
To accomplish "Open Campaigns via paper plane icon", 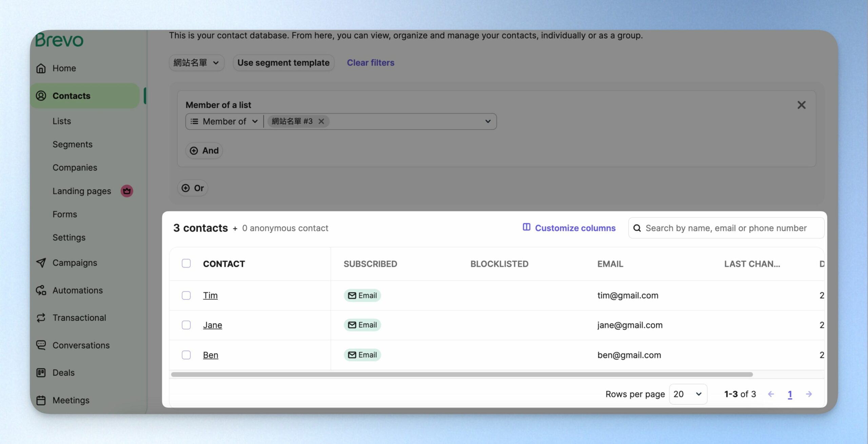I will (41, 263).
